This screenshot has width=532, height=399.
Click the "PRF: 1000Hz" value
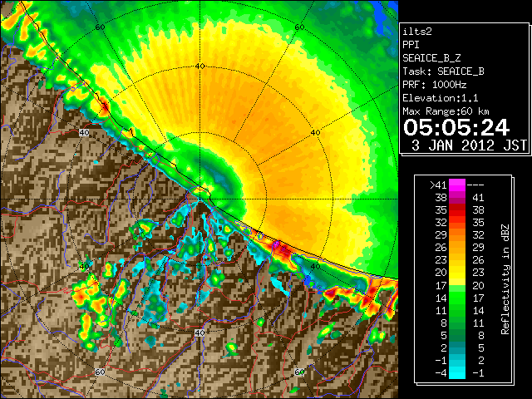[x=434, y=85]
